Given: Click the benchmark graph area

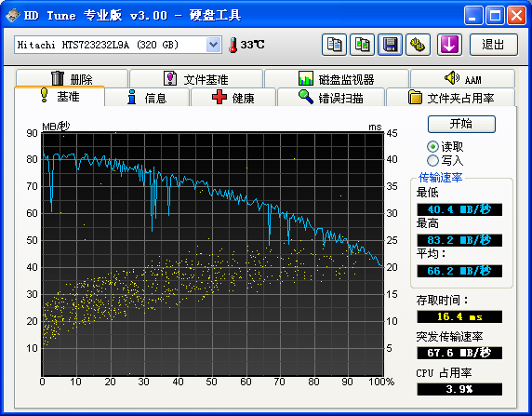Looking at the screenshot, I should (212, 254).
